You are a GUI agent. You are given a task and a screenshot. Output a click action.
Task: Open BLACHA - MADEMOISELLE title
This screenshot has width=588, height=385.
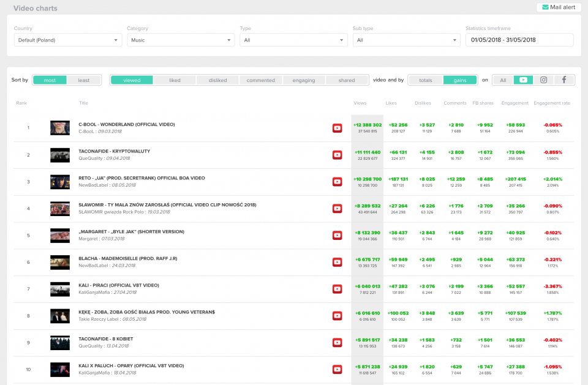pyautogui.click(x=128, y=259)
